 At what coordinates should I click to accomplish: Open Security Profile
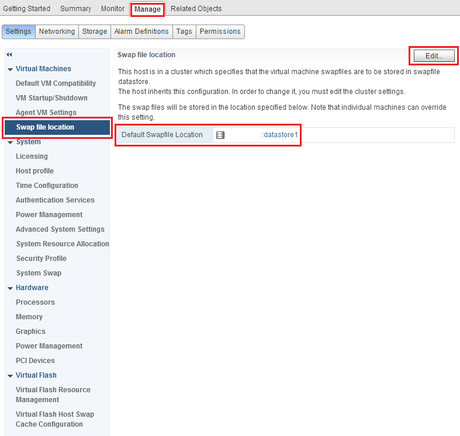coord(41,258)
